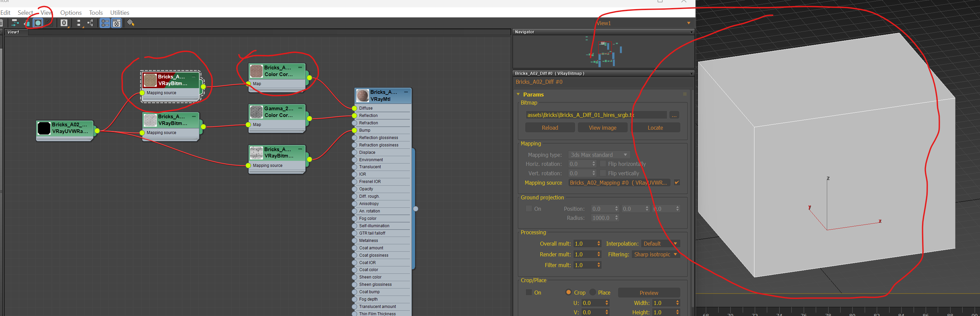Image resolution: width=980 pixels, height=316 pixels.
Task: Click the bitmap browse ellipsis button
Action: pyautogui.click(x=674, y=115)
